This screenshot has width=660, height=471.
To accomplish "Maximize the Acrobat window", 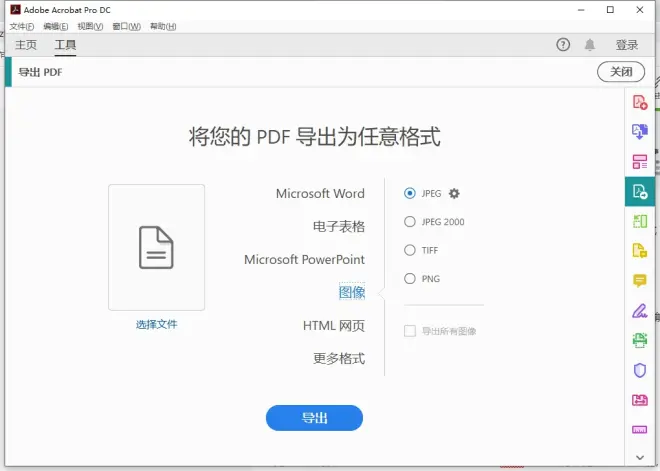I will [610, 10].
